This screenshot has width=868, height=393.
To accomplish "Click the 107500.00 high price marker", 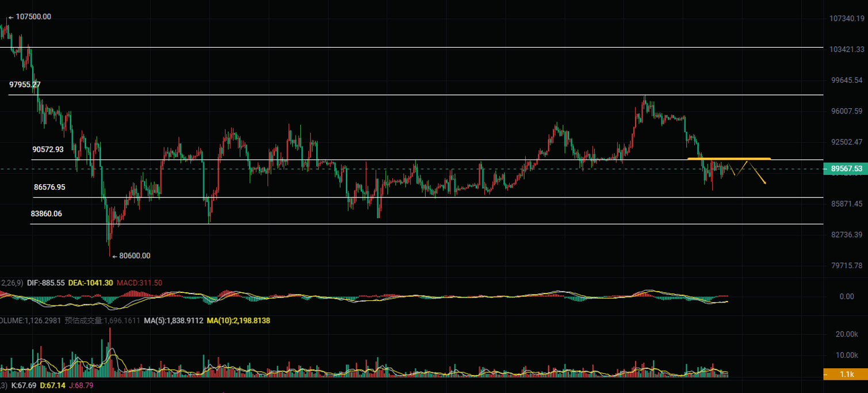I will pyautogui.click(x=33, y=17).
